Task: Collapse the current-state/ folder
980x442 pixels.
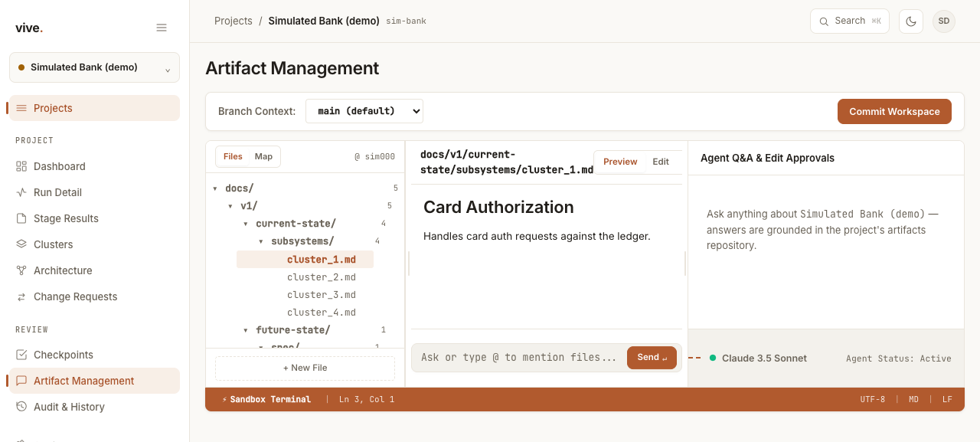Action: coord(246,224)
